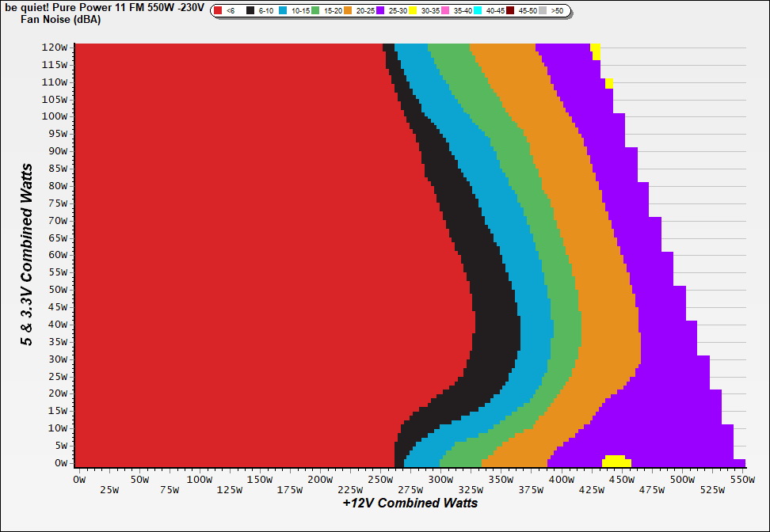Click the 0W label on horizontal axis
The width and height of the screenshot is (770, 532).
coord(78,480)
